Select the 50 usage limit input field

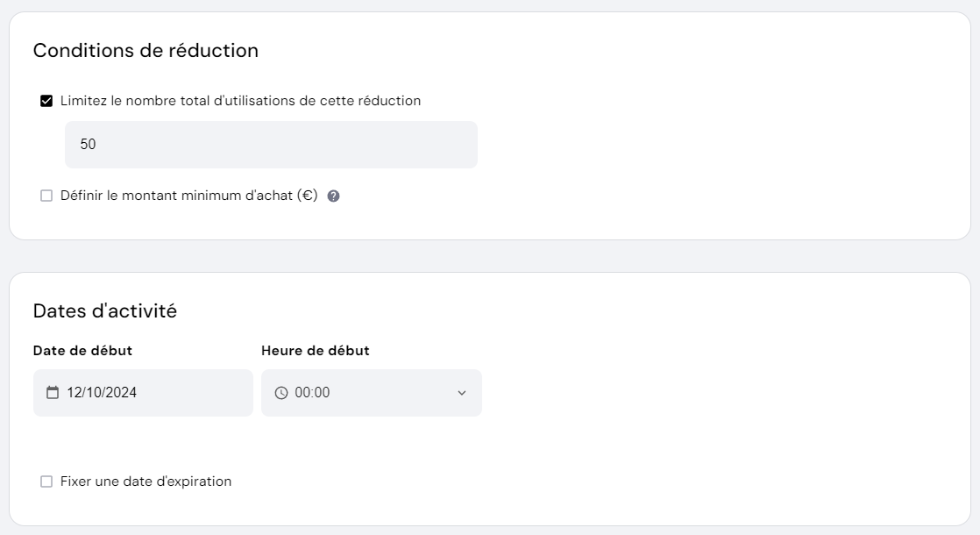coord(270,144)
